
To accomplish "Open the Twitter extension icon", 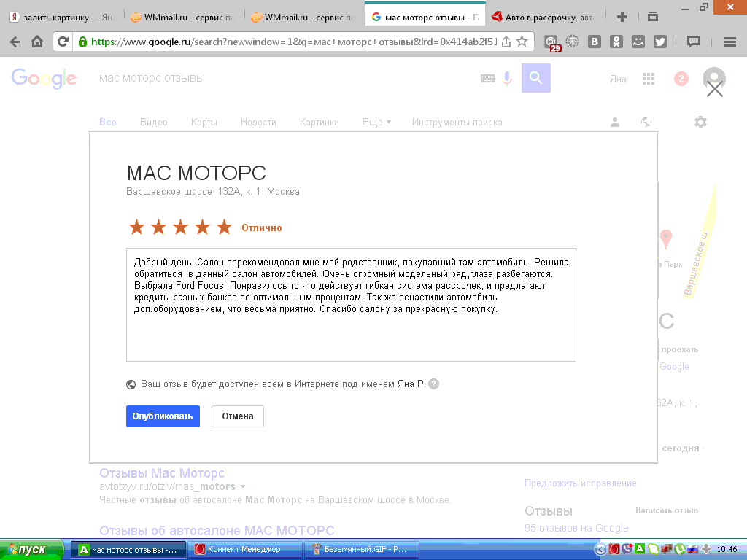I will 659,42.
